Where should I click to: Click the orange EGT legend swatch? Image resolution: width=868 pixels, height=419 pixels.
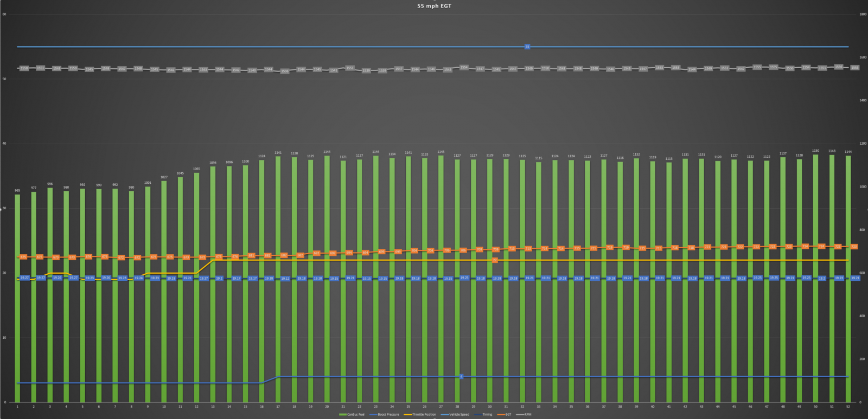pyautogui.click(x=501, y=415)
